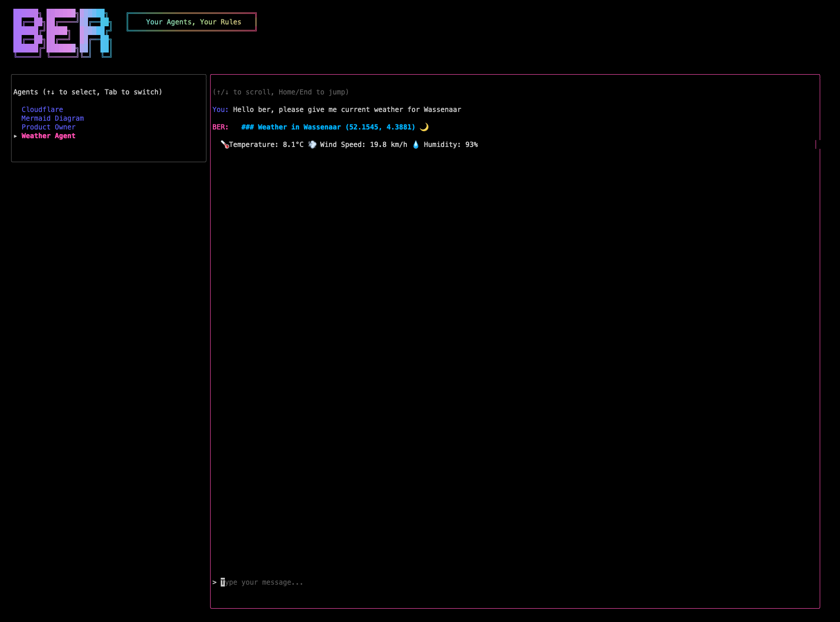Click the '>' prompt symbol in message bar

click(x=214, y=582)
